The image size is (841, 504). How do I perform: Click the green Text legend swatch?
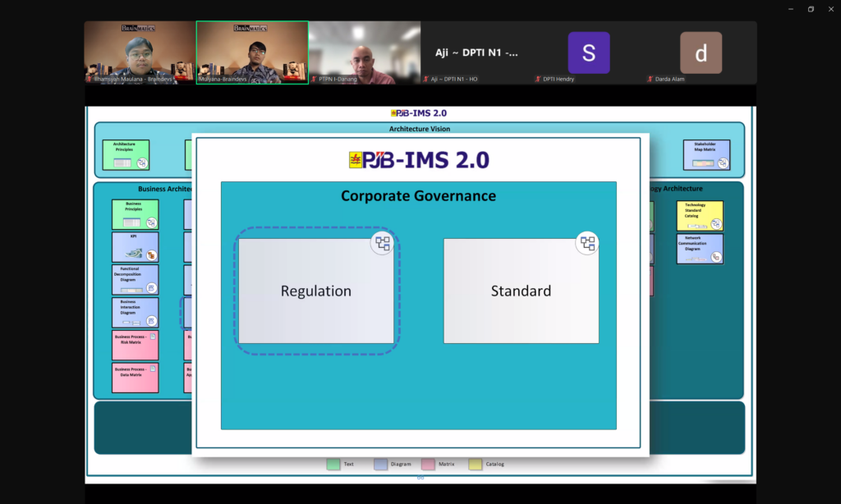pyautogui.click(x=333, y=465)
